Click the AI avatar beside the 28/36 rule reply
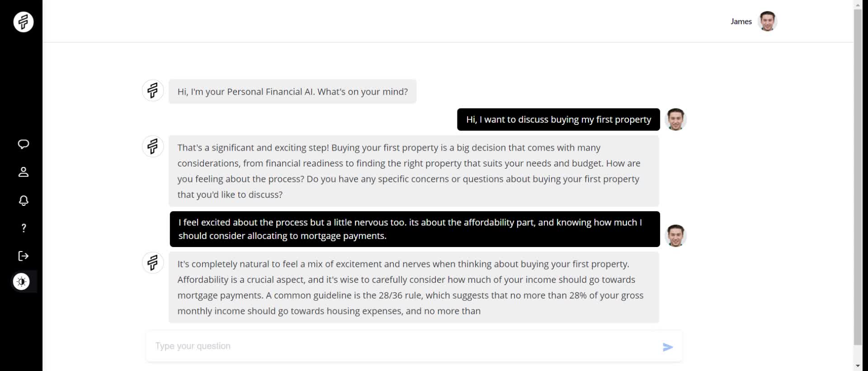Viewport: 868px width, 371px height. pos(153,263)
